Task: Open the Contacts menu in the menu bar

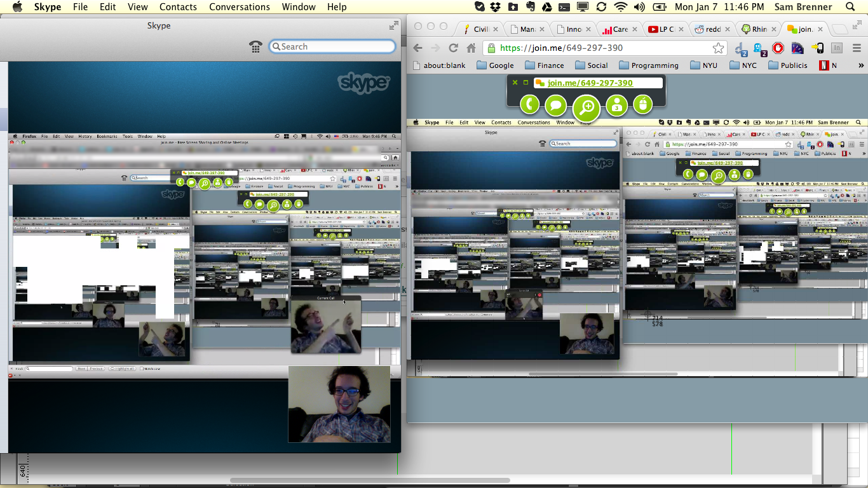Action: tap(178, 7)
